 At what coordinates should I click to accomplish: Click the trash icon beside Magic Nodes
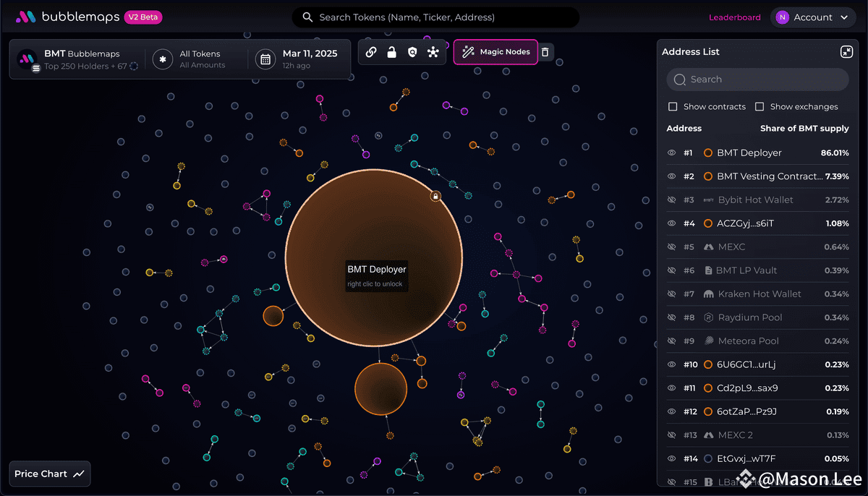click(545, 52)
